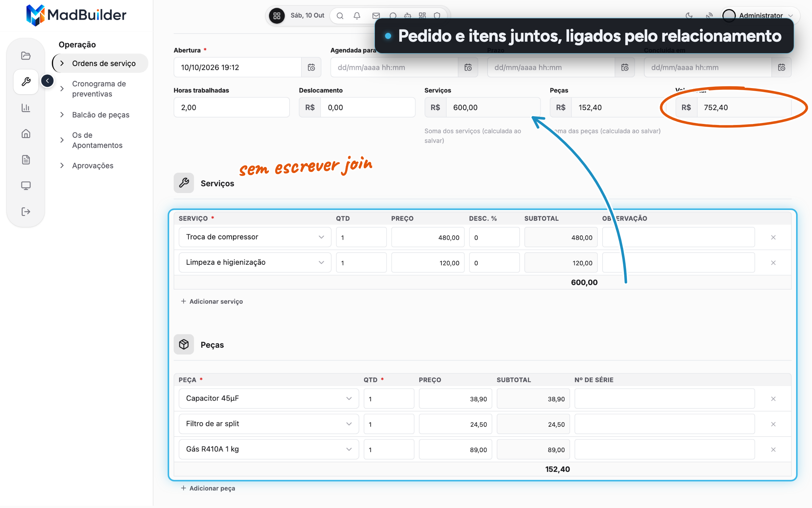Screen dimensions: 812x508
Task: Open the document icon in sidebar rail
Action: (26, 160)
